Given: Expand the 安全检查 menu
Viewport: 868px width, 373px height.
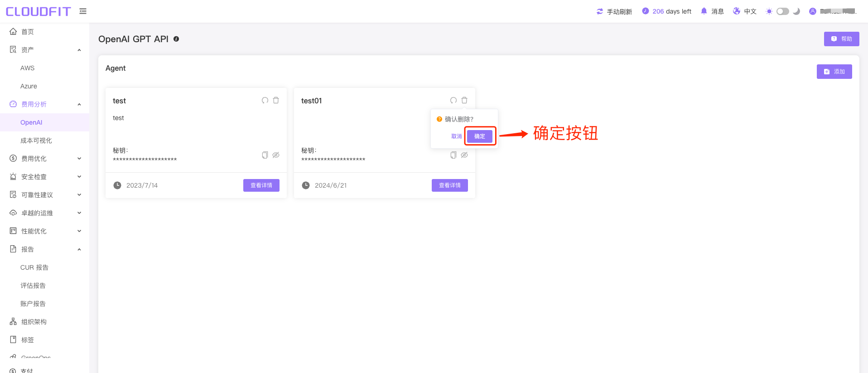Looking at the screenshot, I should point(44,177).
